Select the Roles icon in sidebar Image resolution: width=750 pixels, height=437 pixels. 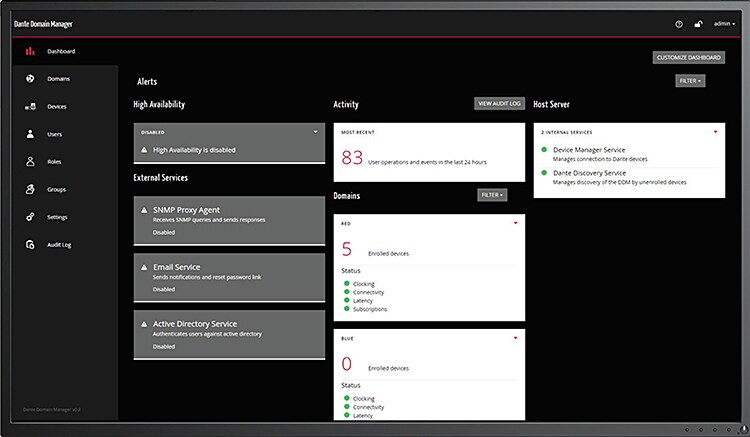point(30,161)
